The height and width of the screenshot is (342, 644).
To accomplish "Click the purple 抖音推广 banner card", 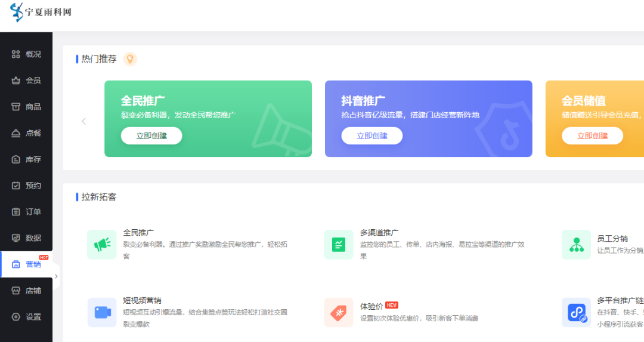I will 428,119.
